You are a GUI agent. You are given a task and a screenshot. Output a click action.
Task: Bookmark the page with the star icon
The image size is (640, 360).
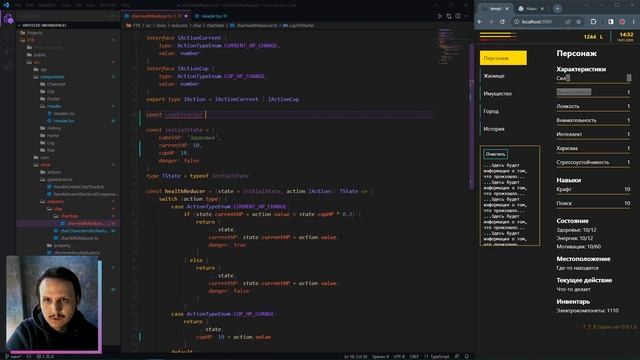(x=579, y=22)
